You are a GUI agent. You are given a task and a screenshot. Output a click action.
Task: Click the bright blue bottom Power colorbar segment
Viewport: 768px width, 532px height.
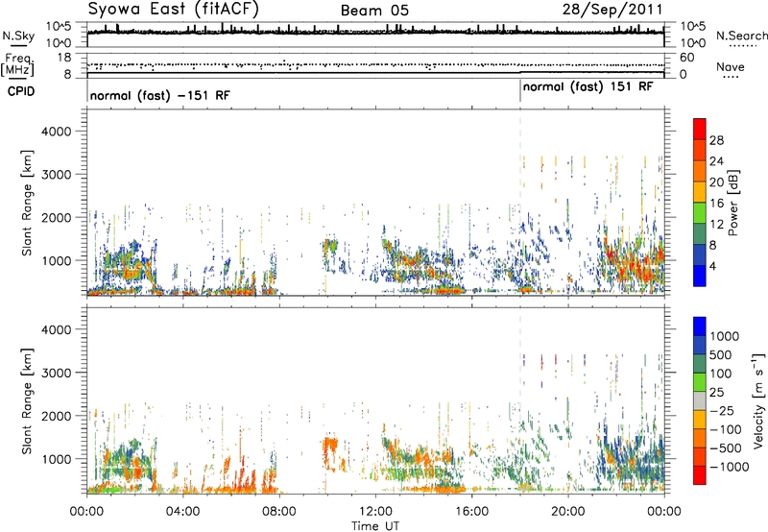(x=700, y=276)
